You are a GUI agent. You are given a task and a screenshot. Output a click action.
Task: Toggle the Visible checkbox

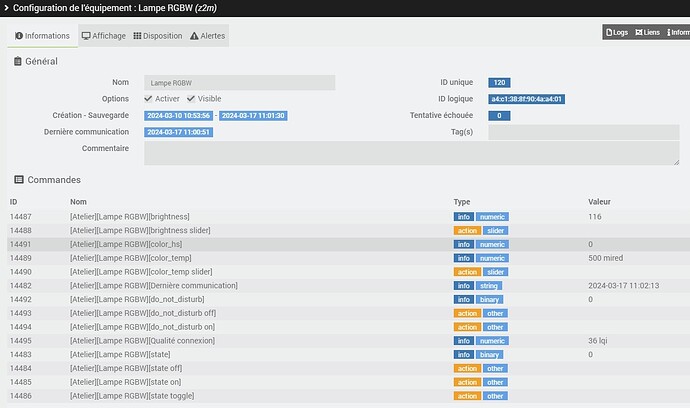click(x=189, y=99)
